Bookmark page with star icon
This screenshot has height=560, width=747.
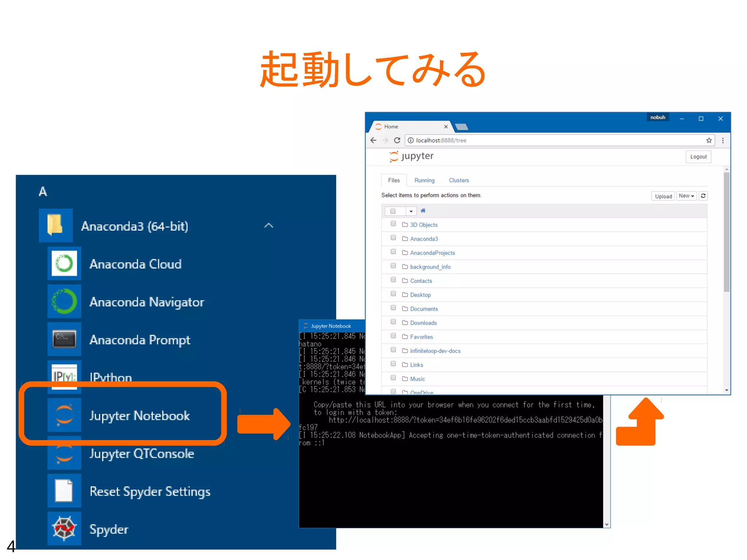click(709, 140)
